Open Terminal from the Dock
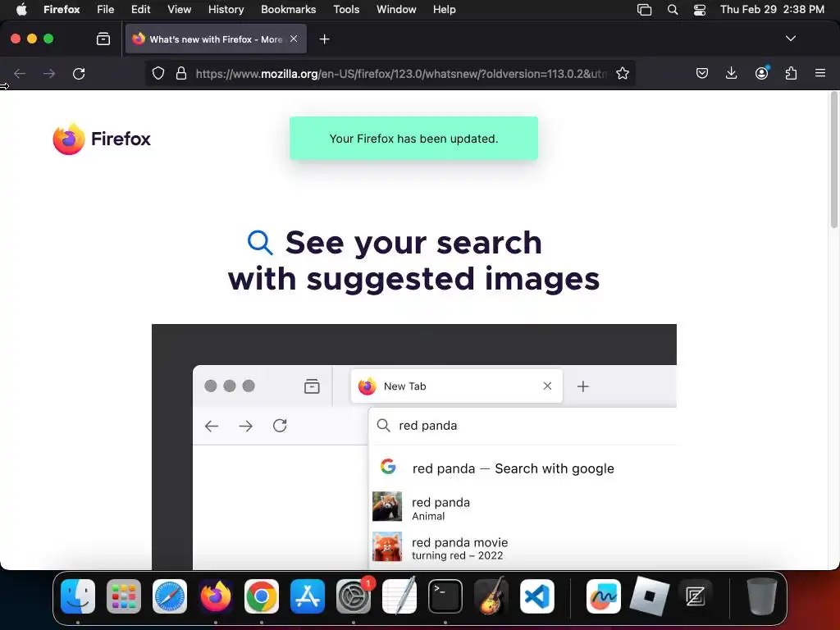 pos(445,596)
